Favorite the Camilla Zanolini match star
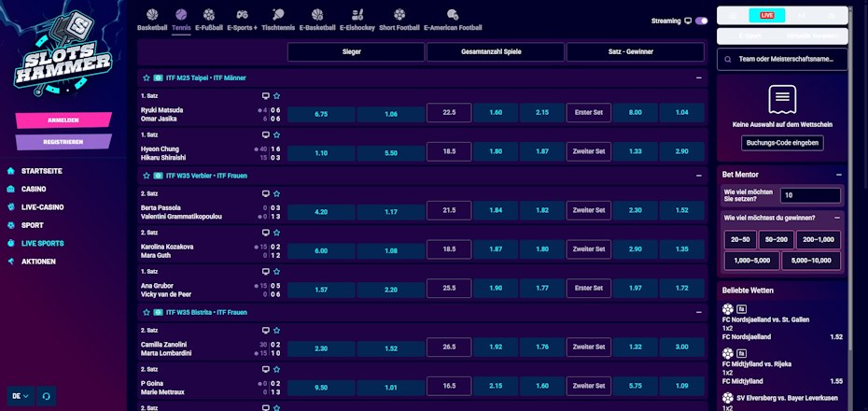Screen dimensions: 868x411 [x=277, y=331]
